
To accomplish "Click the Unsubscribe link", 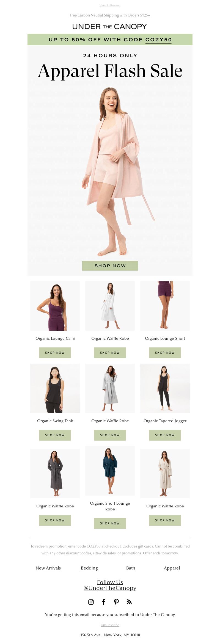I will (110, 625).
